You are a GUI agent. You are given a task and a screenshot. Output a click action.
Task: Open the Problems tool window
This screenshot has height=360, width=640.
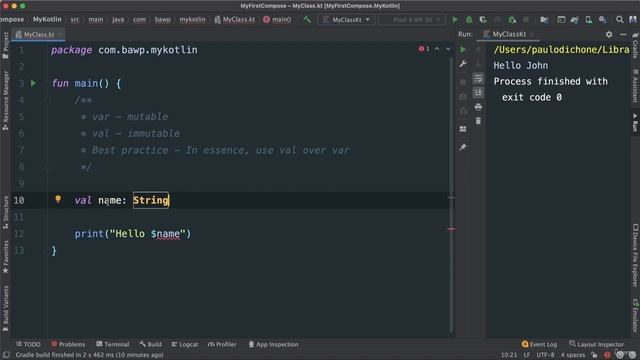point(68,344)
